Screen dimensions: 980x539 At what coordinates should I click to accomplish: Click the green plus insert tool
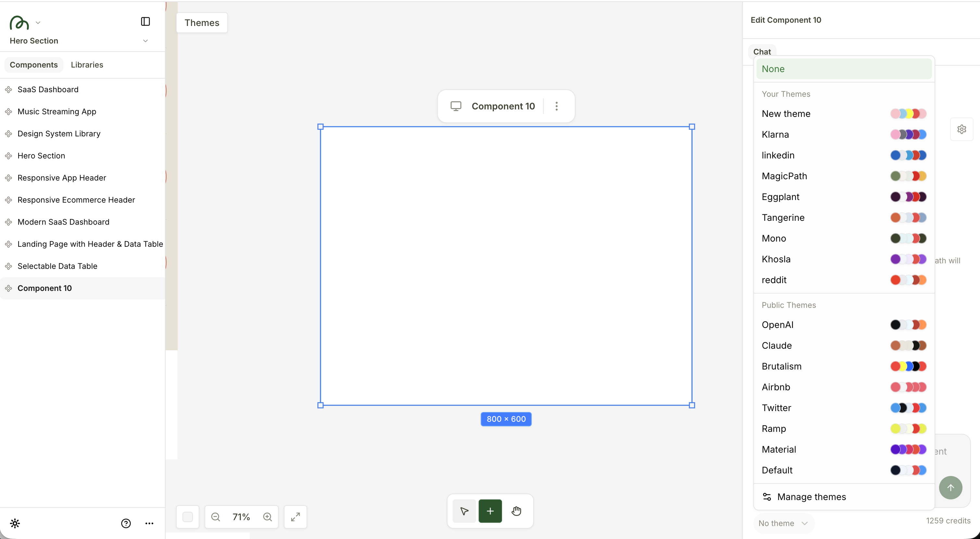tap(490, 511)
